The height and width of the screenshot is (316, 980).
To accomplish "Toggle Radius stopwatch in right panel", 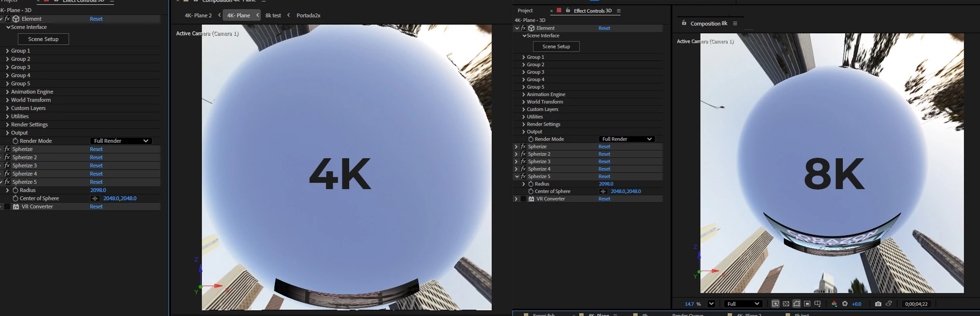I will (531, 184).
